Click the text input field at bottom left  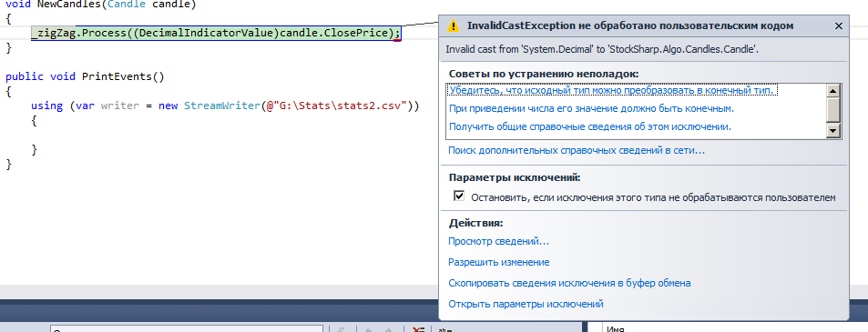187,329
